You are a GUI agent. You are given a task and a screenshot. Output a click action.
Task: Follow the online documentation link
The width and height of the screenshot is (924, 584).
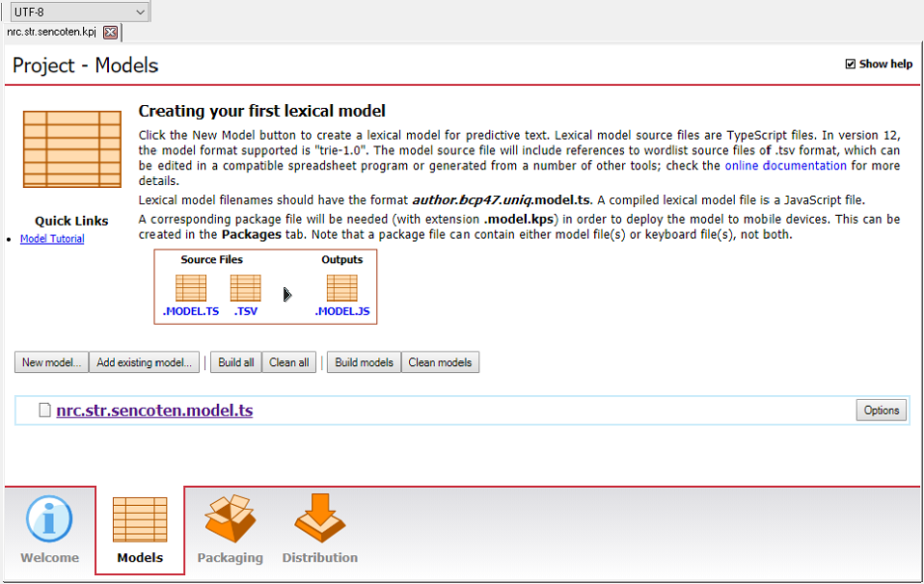tap(785, 166)
